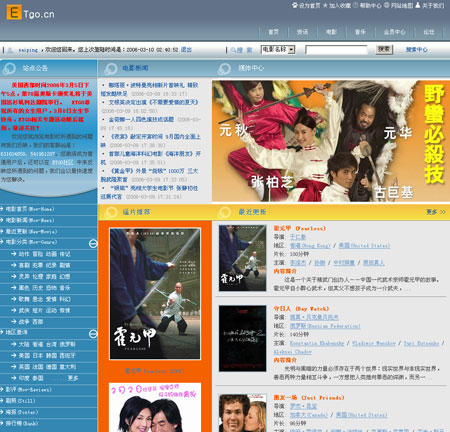
Task: Open the 电影 navigation tab
Action: point(331,32)
